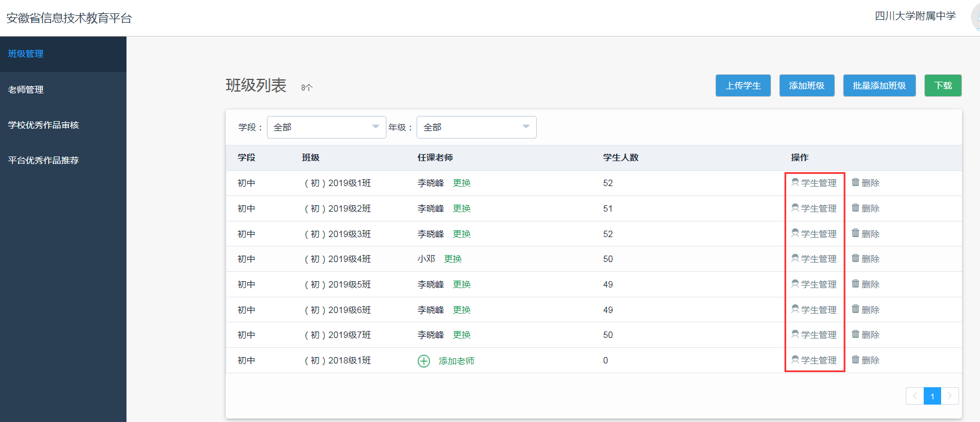980x422 pixels.
Task: Click trash icon in the 2018级1班 row
Action: tap(855, 359)
